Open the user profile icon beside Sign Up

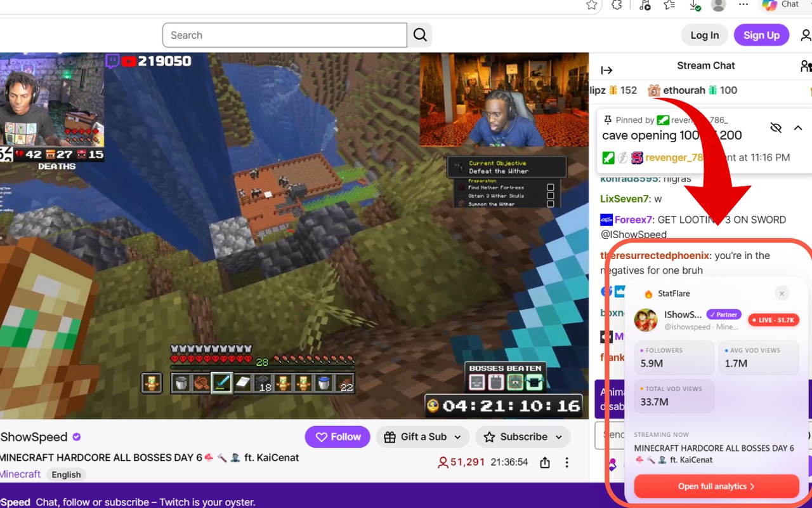(x=806, y=35)
